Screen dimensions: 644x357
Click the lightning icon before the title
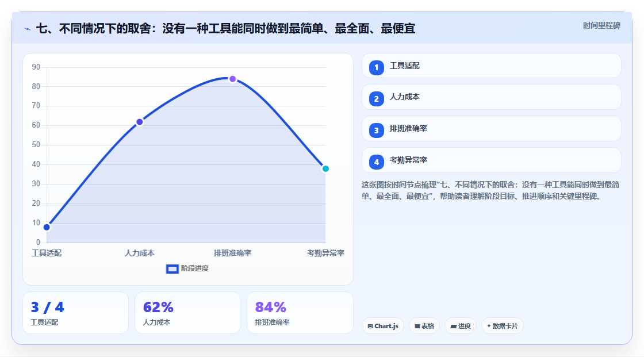[27, 29]
